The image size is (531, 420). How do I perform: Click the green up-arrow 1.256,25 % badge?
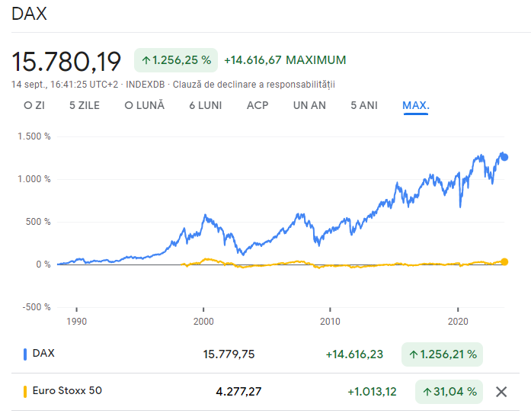coord(176,60)
